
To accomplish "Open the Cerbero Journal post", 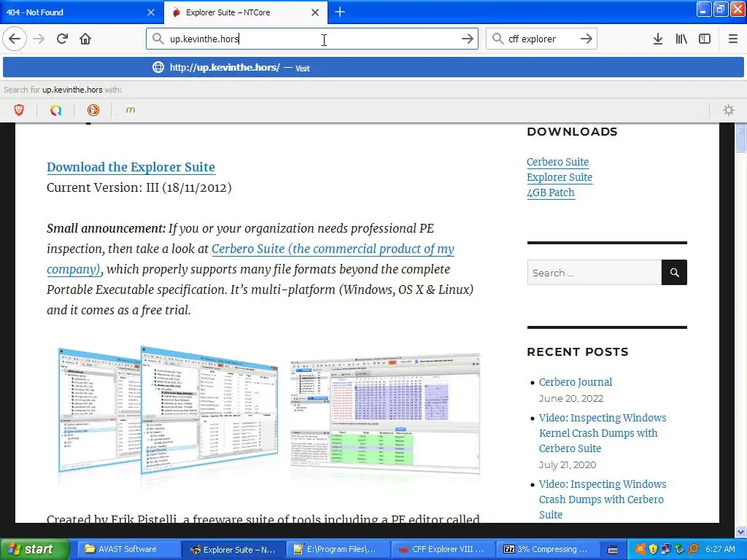I will coord(575,382).
